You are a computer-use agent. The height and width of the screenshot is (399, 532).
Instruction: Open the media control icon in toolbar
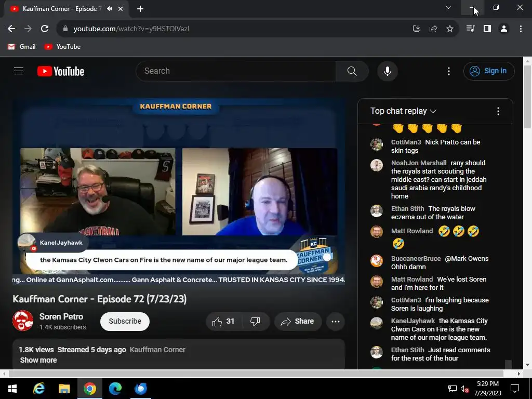pyautogui.click(x=470, y=29)
